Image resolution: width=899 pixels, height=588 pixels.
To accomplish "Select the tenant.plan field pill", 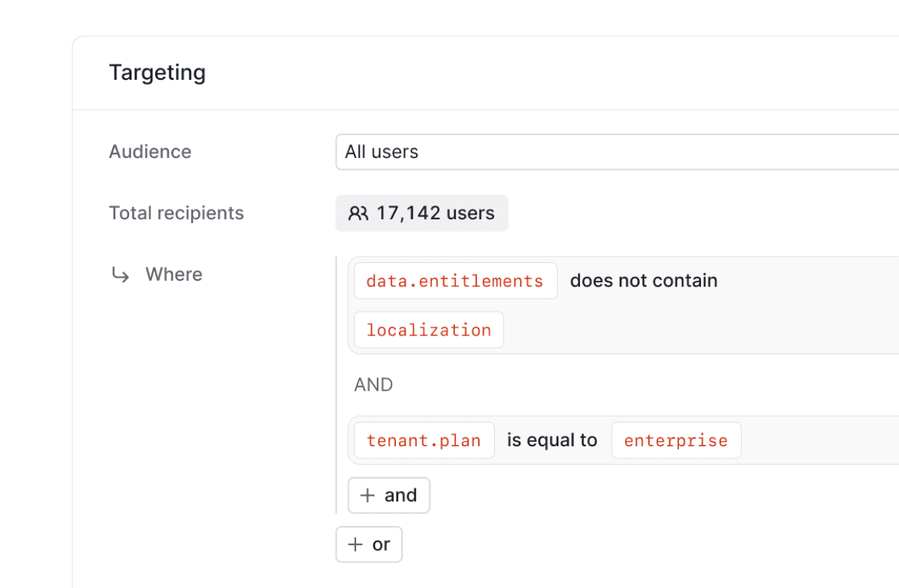I will [423, 440].
